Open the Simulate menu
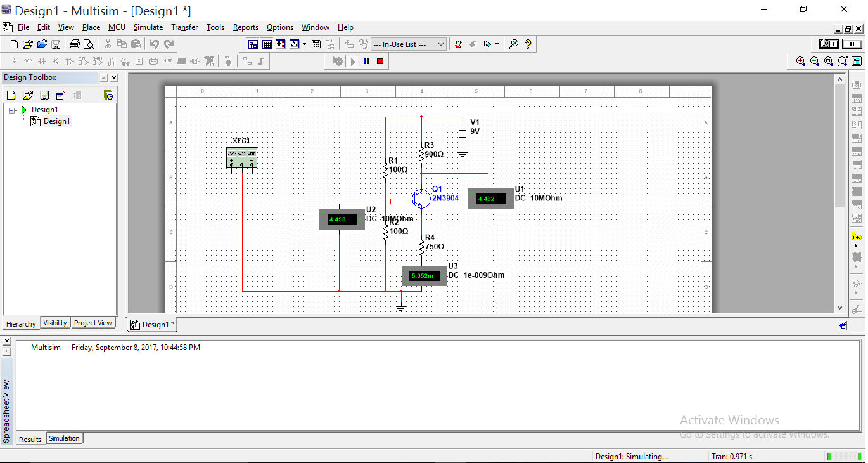 pyautogui.click(x=148, y=27)
